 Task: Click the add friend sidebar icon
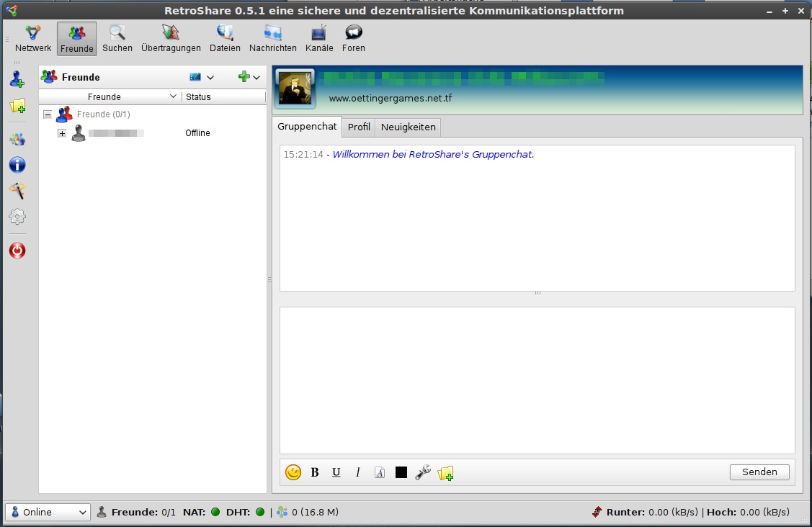click(x=17, y=79)
